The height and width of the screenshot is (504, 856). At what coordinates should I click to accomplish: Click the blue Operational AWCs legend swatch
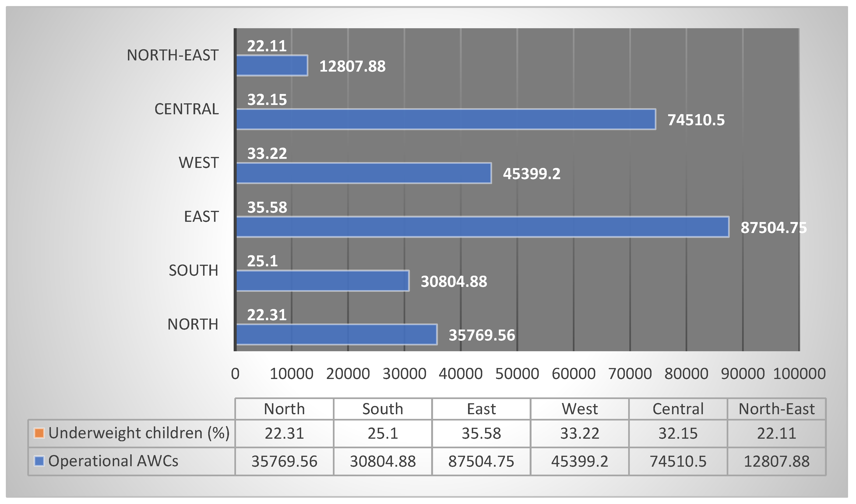point(39,461)
